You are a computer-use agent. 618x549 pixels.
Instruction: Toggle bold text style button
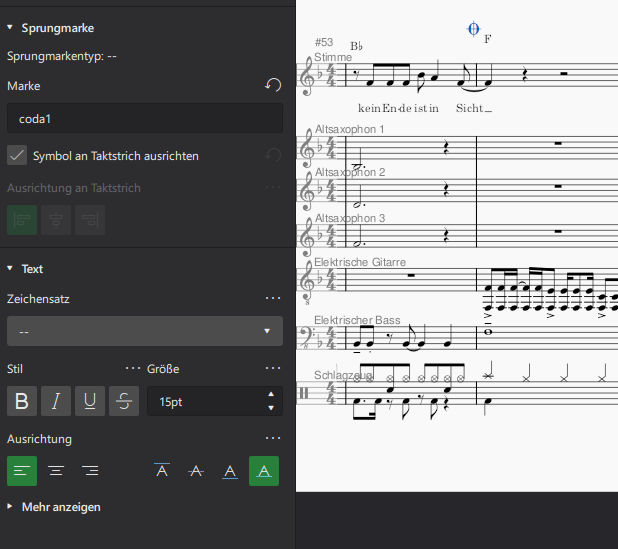click(x=22, y=401)
